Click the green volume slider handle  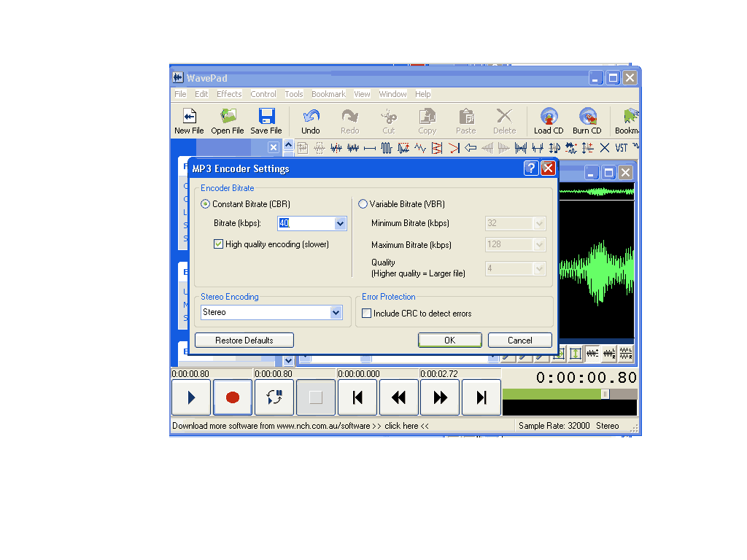click(605, 394)
